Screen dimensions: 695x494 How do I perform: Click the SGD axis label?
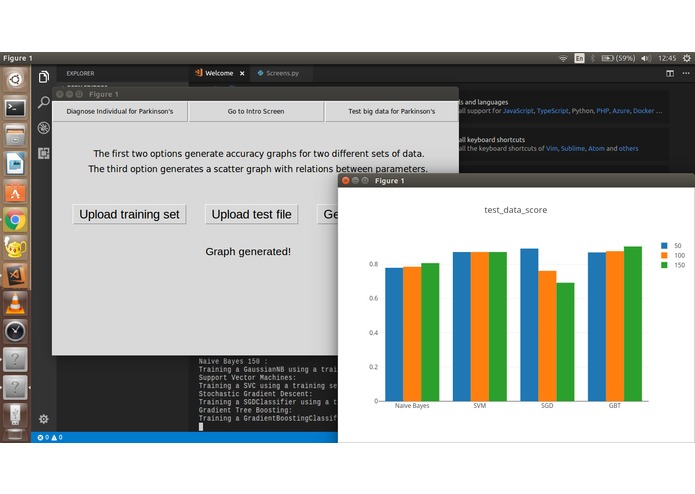click(x=547, y=406)
